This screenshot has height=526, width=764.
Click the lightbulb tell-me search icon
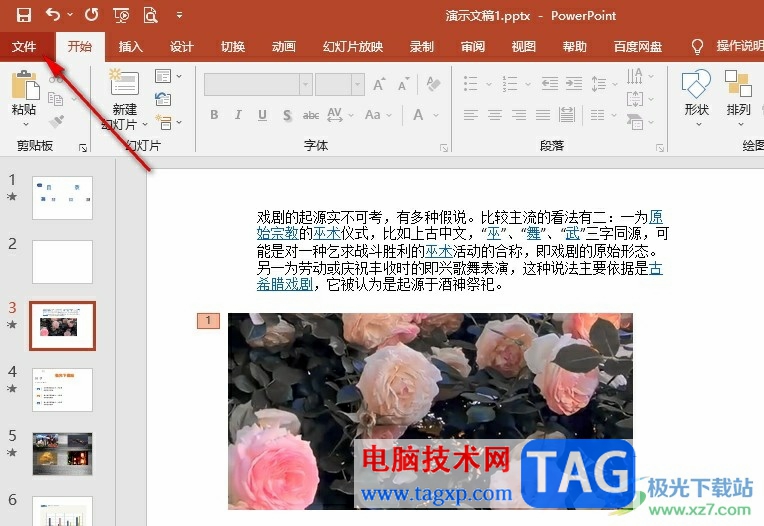(697, 47)
